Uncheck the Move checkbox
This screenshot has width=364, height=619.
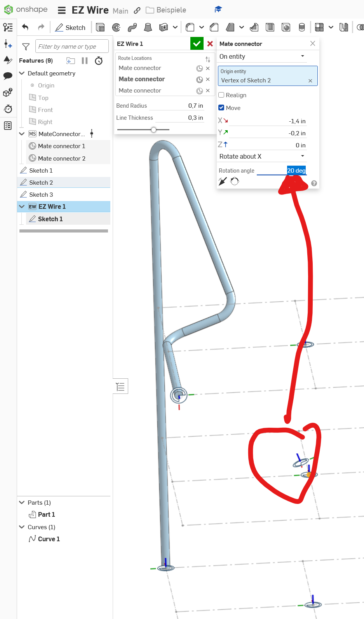(221, 108)
